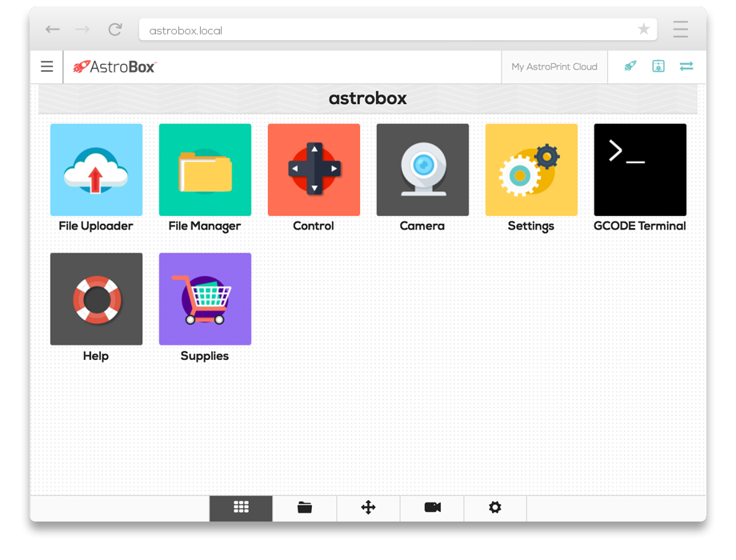Image resolution: width=736 pixels, height=560 pixels.
Task: Click the File Manager label text
Action: (205, 226)
